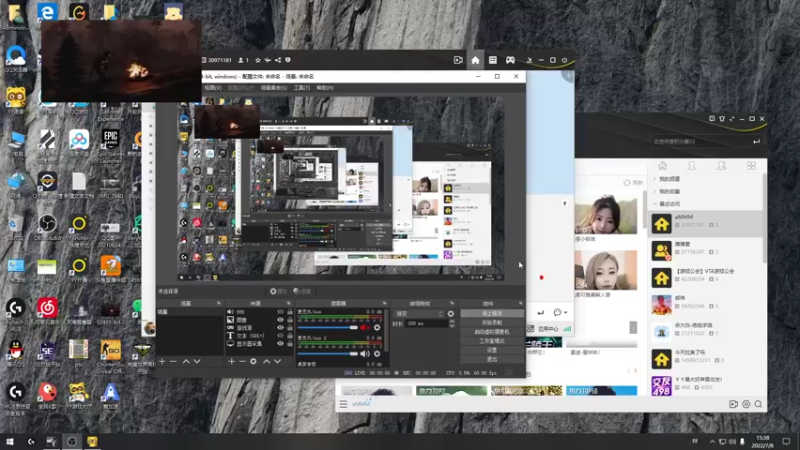Expand the 我的收藏 tree node
This screenshot has width=800, height=450.
pyautogui.click(x=655, y=191)
